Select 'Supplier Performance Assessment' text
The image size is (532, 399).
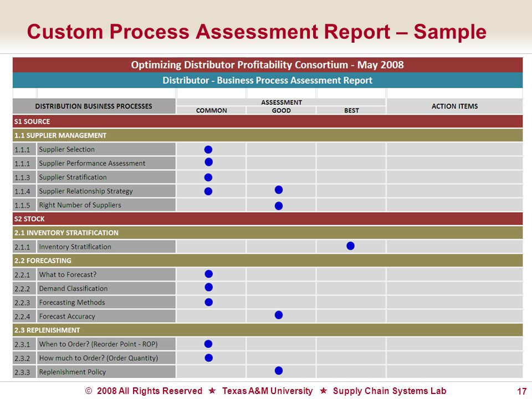point(92,163)
